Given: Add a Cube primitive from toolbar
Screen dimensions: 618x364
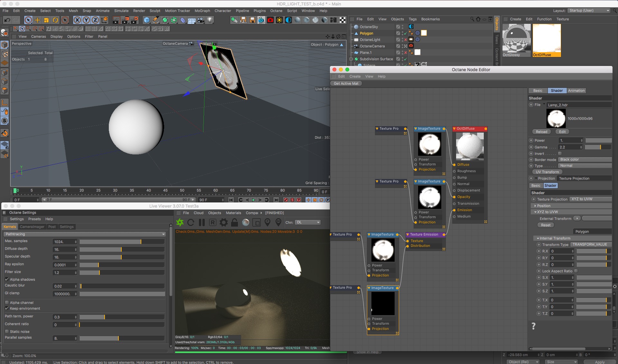Looking at the screenshot, I should 147,20.
